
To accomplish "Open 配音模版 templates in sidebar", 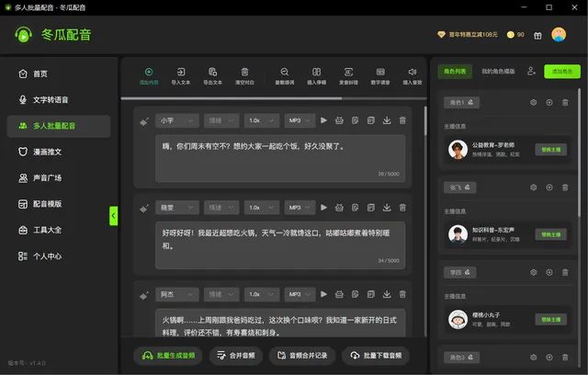I will click(x=59, y=204).
